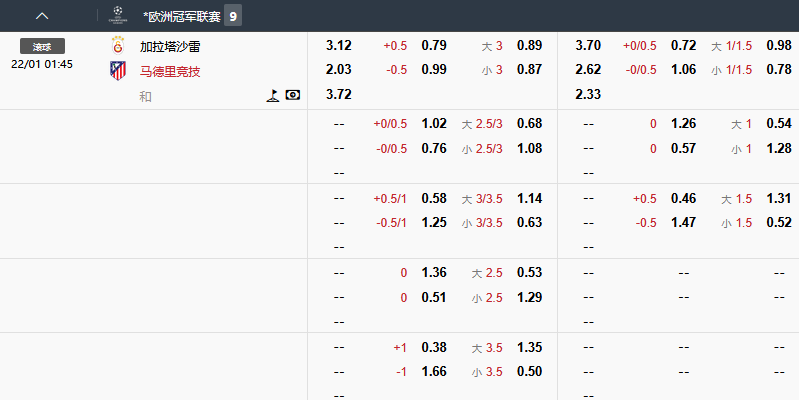
Task: Pick draw odds 3.72
Action: tap(339, 93)
